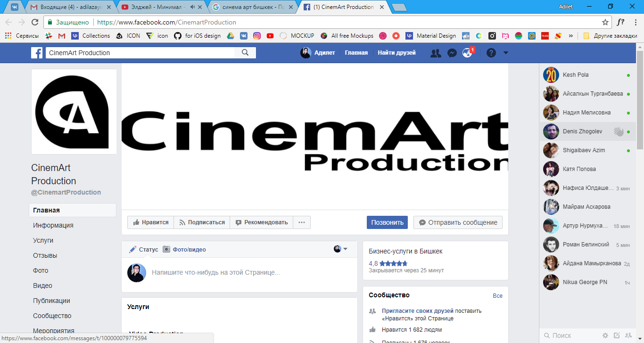Click Рекомендовать button
Screen dimensions: 644x343
[262, 222]
